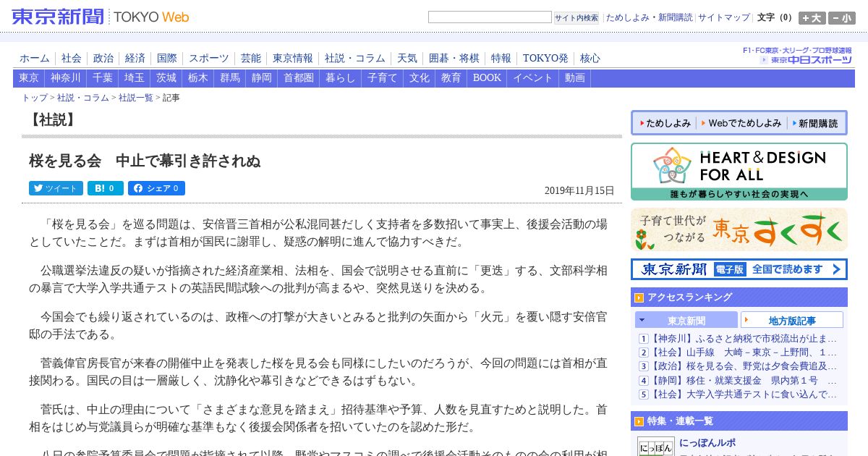The width and height of the screenshot is (868, 456).
Task: Select 栃木 in the regional bar
Action: (198, 78)
